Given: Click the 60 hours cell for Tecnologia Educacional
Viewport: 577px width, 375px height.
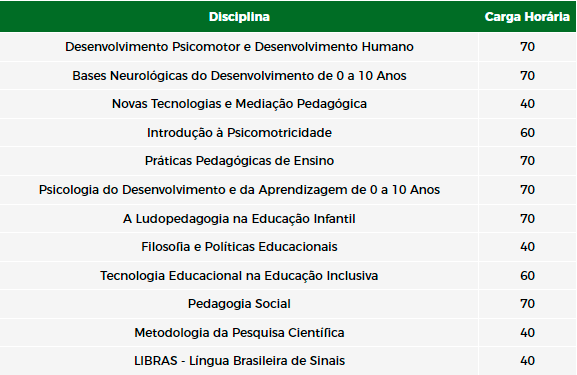Looking at the screenshot, I should [527, 276].
